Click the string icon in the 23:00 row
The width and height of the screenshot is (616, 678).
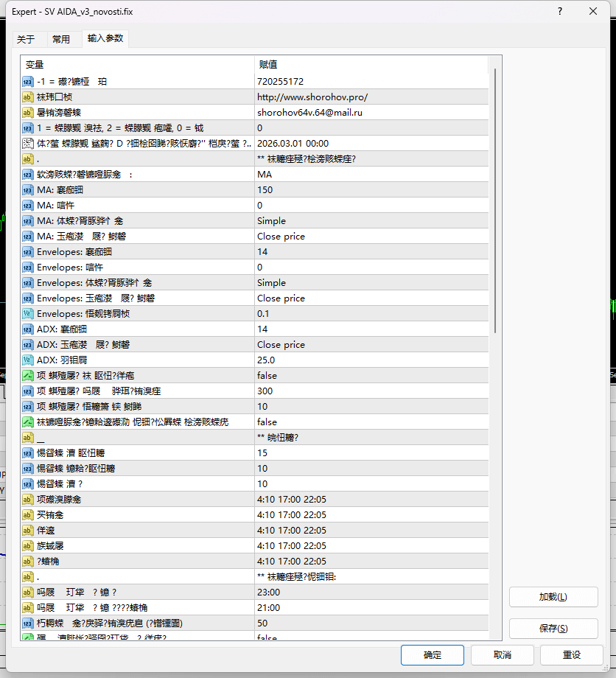tap(28, 593)
